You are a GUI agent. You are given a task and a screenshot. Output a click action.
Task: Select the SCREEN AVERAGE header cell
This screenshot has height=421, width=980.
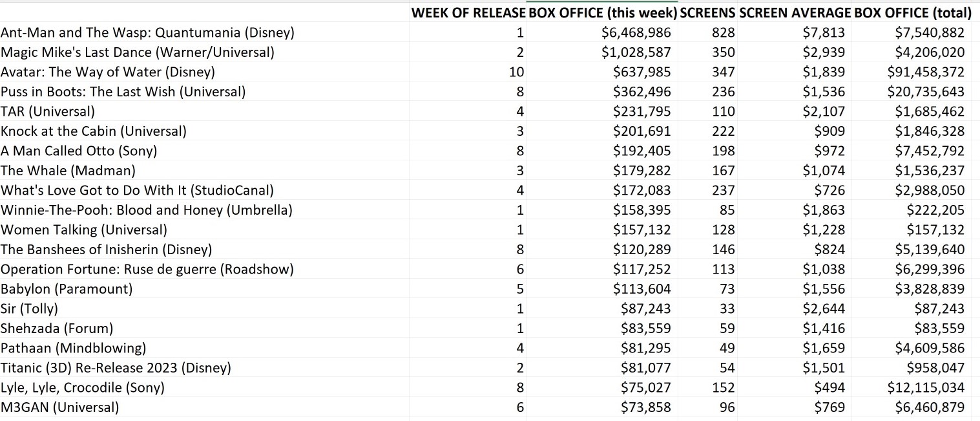pos(794,13)
